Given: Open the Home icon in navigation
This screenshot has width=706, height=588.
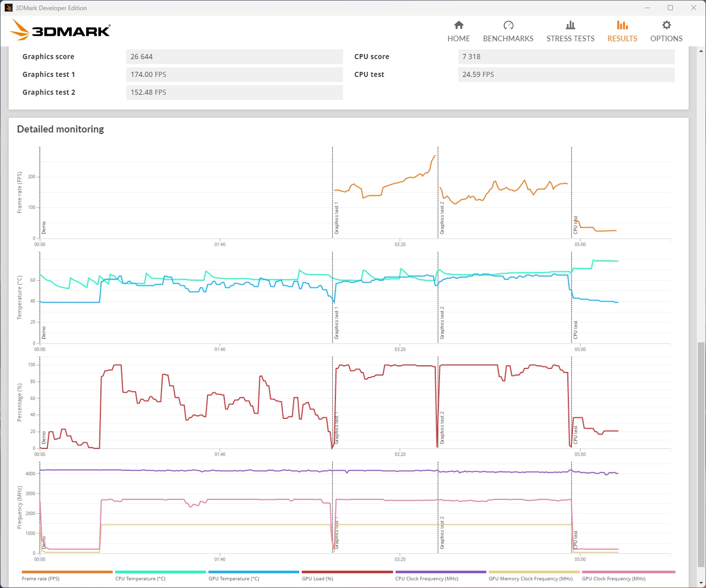Looking at the screenshot, I should coord(459,25).
